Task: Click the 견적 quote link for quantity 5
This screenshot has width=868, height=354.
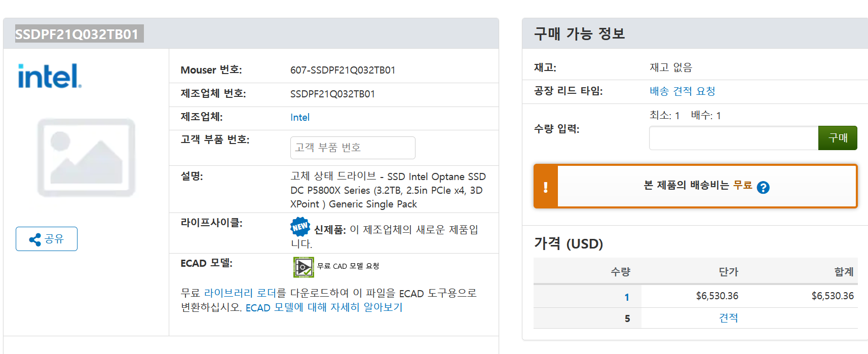Action: 728,318
